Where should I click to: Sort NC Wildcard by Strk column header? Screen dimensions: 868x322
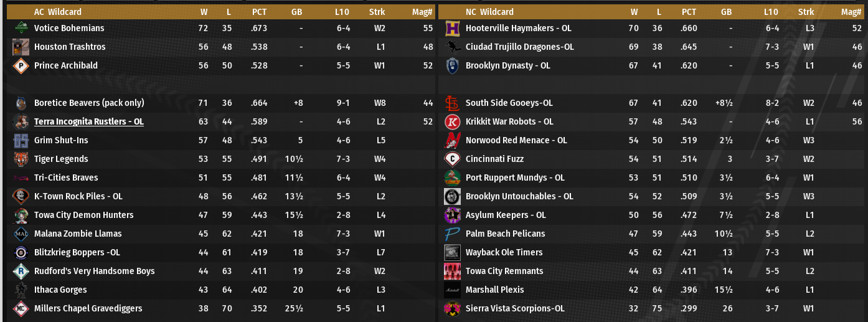(x=806, y=12)
